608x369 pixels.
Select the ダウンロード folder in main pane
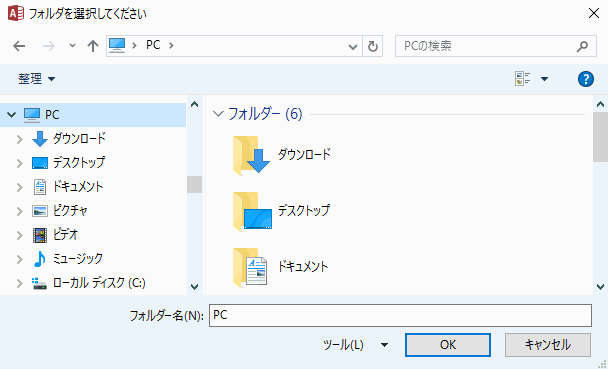point(282,155)
